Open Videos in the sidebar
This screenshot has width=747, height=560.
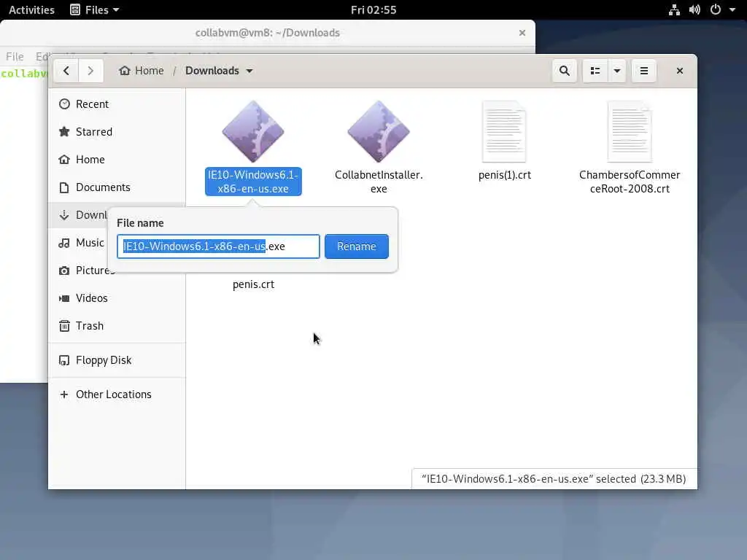point(117,298)
